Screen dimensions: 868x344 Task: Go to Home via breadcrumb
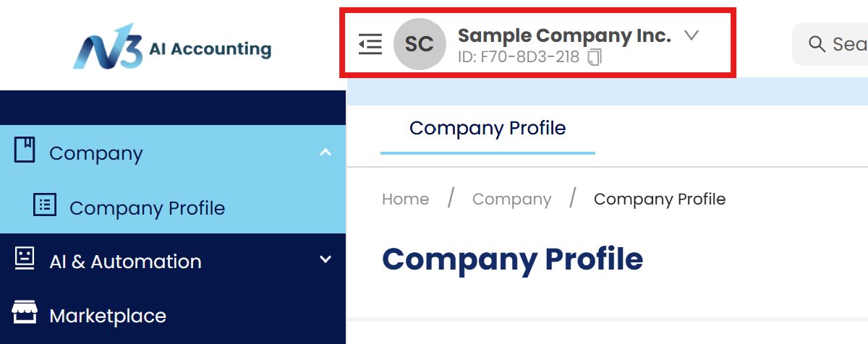pos(405,199)
